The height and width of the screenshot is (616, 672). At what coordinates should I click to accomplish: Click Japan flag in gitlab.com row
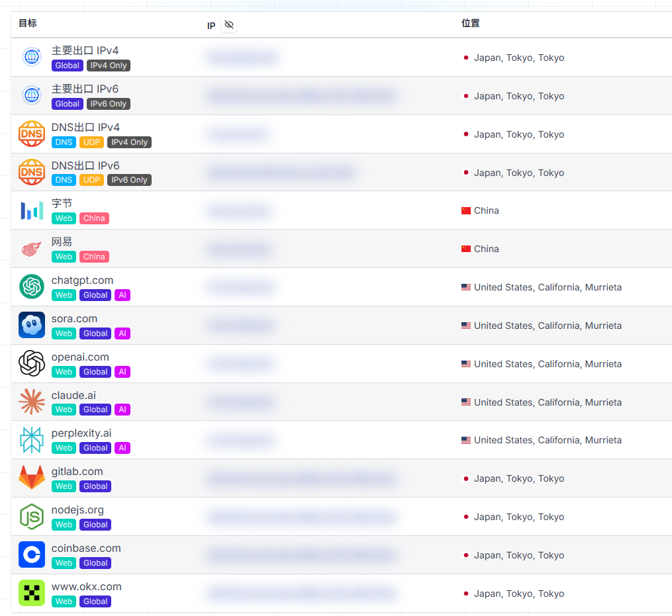pos(466,478)
